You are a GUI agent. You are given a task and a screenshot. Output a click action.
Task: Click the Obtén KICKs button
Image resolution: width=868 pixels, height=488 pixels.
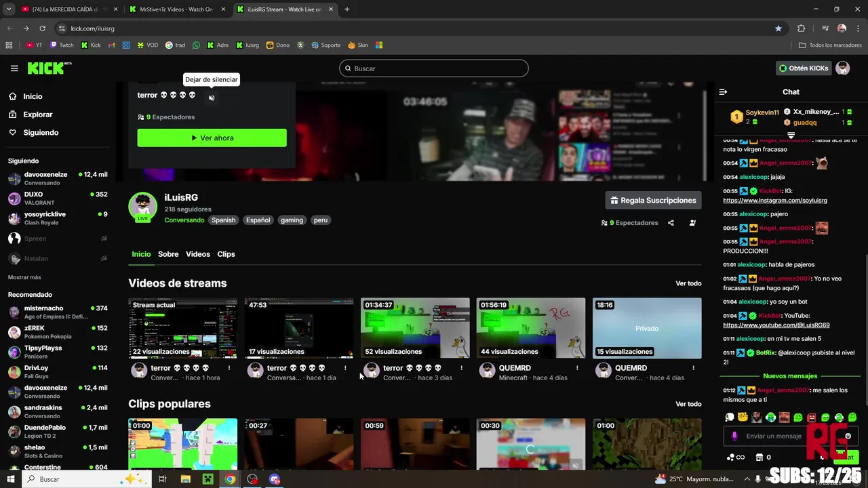click(804, 68)
